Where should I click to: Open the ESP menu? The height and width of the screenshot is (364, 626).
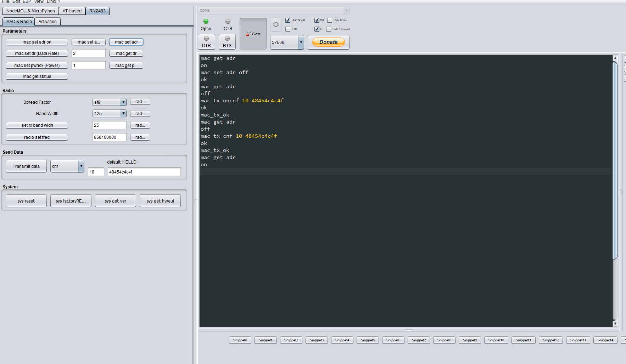pos(27,2)
